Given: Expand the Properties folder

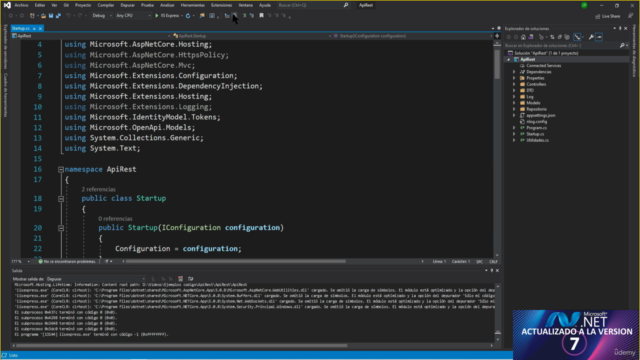Looking at the screenshot, I should click(x=514, y=78).
